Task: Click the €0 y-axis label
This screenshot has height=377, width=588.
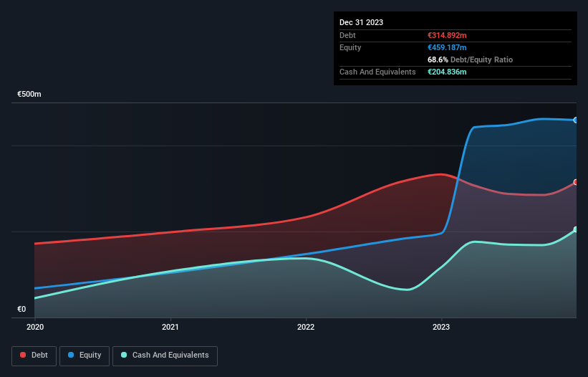Action: (21, 309)
